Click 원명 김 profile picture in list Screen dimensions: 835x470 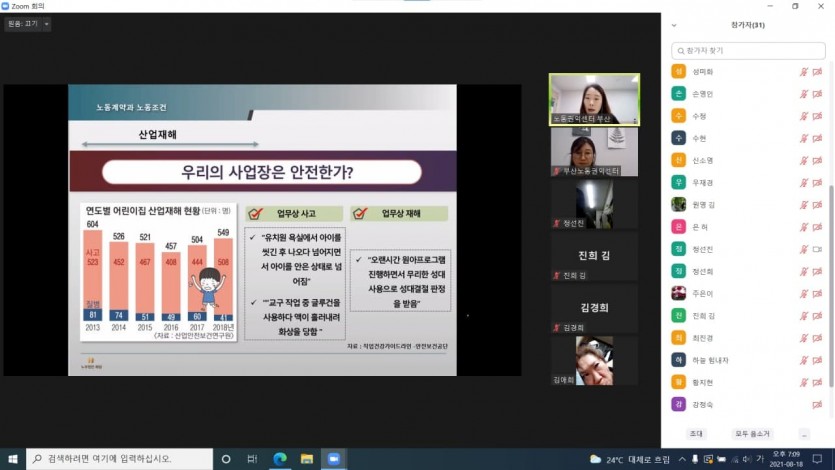tap(678, 204)
